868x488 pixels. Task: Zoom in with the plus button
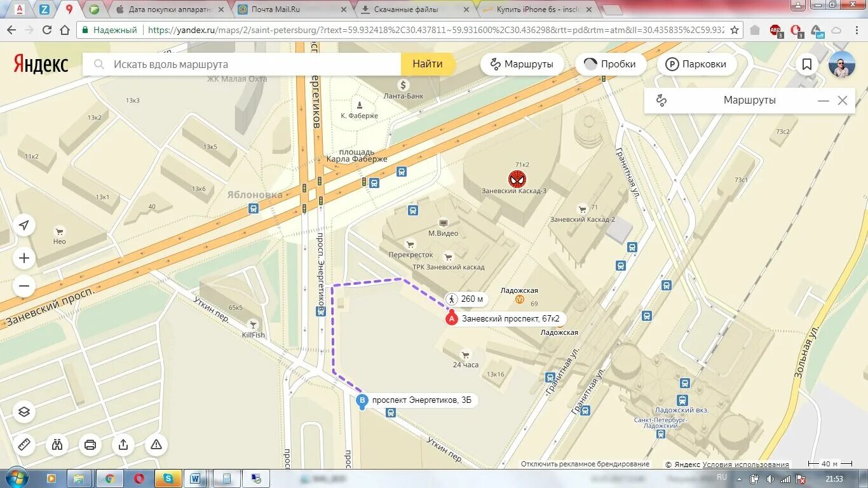coord(24,258)
